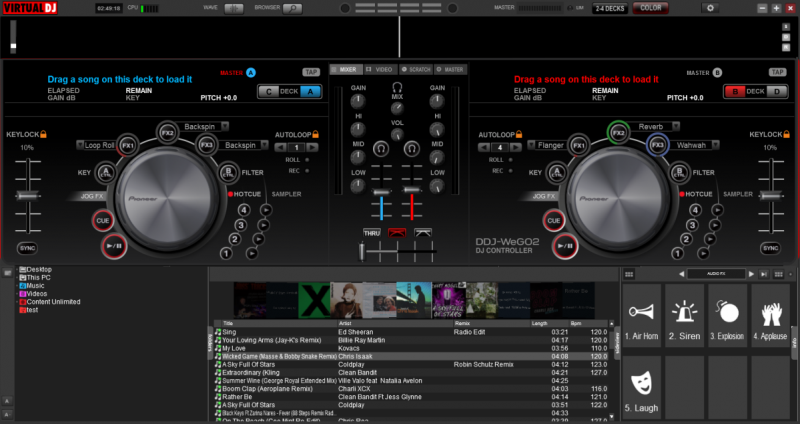Open the Reverb effect dropdown
The image size is (800, 424).
pos(676,126)
